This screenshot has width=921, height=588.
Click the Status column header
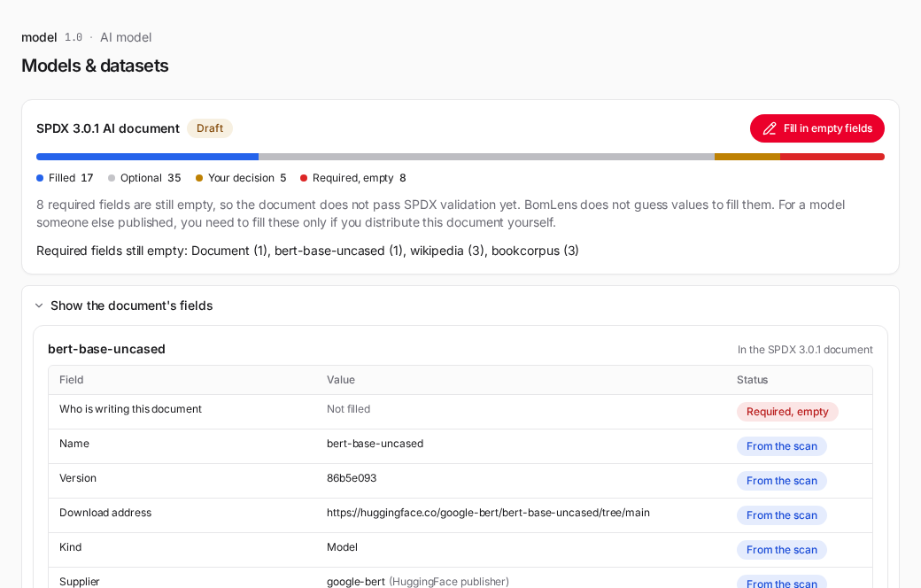[753, 380]
